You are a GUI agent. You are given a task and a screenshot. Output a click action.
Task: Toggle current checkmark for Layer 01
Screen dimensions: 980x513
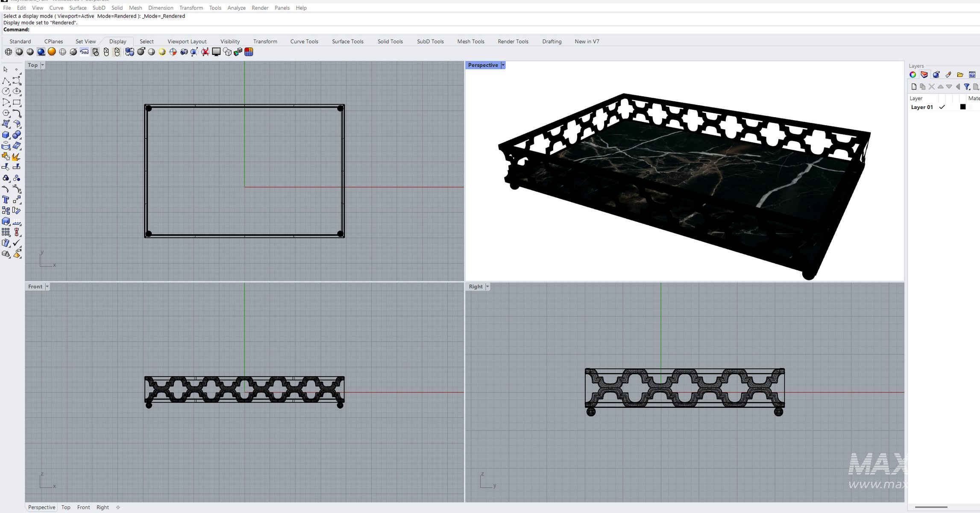tap(942, 107)
